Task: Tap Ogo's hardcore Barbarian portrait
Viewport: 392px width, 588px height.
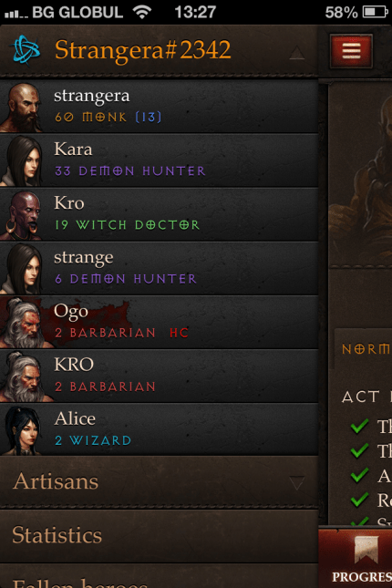Action: pyautogui.click(x=23, y=323)
